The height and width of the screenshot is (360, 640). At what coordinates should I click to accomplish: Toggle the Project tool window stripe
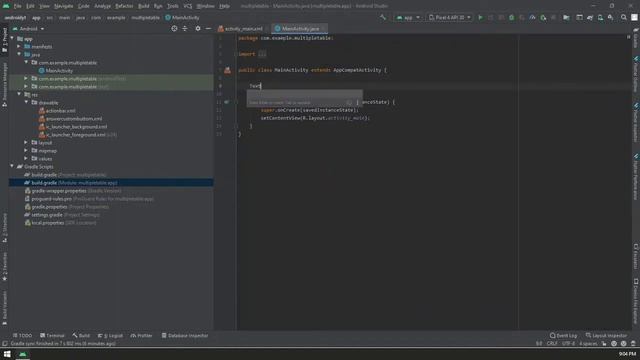[x=4, y=40]
